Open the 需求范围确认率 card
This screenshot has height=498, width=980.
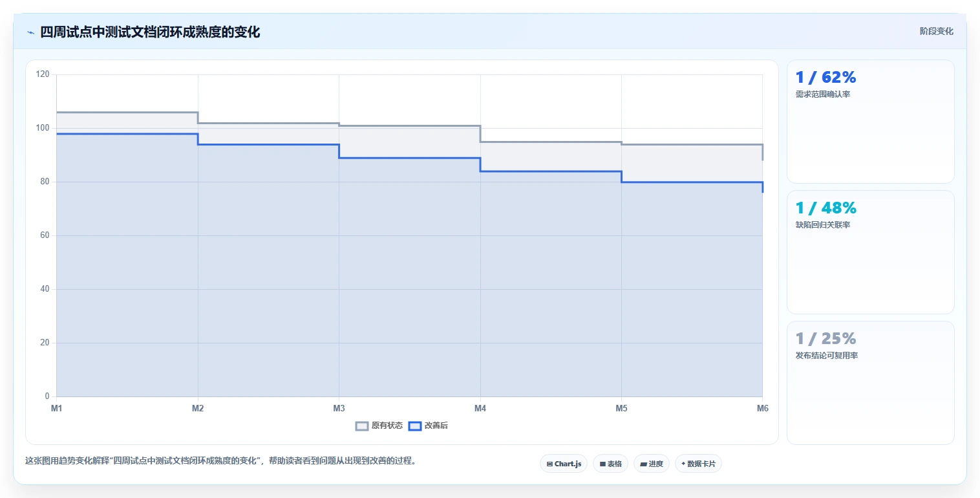point(870,122)
